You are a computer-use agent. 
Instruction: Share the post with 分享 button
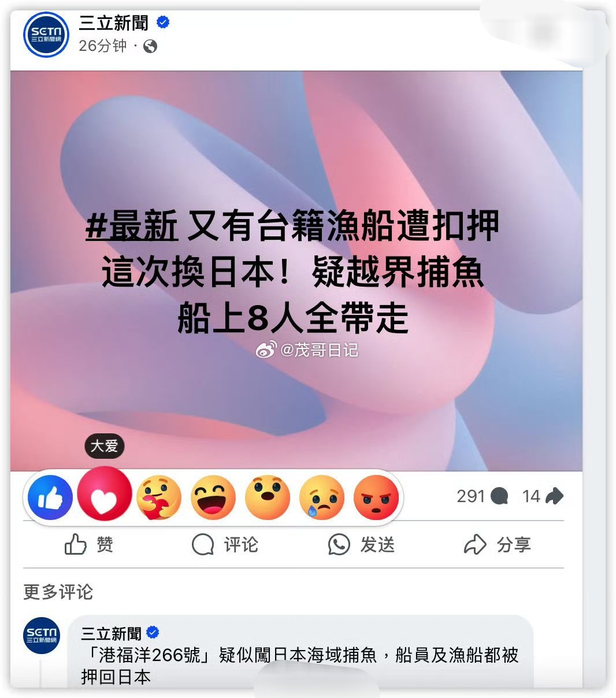pos(498,544)
